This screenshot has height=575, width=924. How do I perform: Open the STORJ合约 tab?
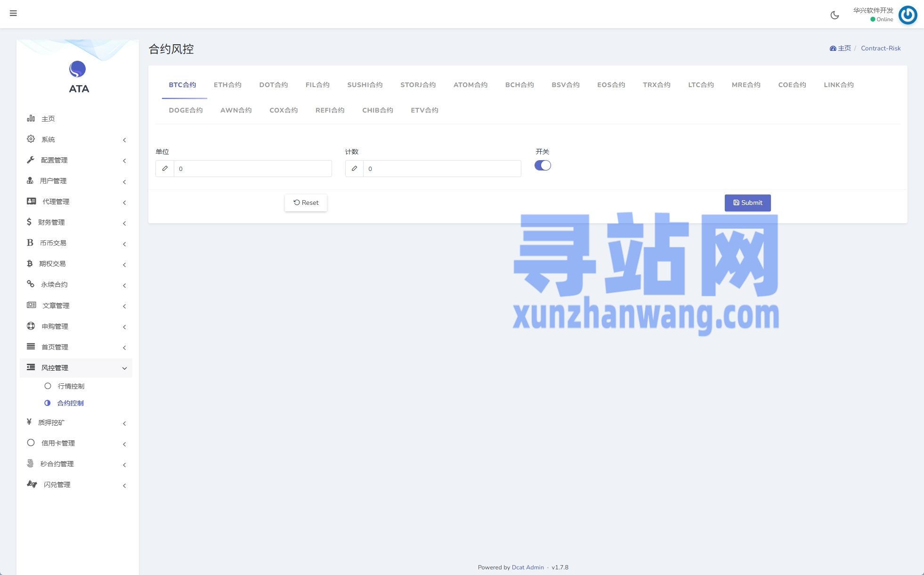418,85
